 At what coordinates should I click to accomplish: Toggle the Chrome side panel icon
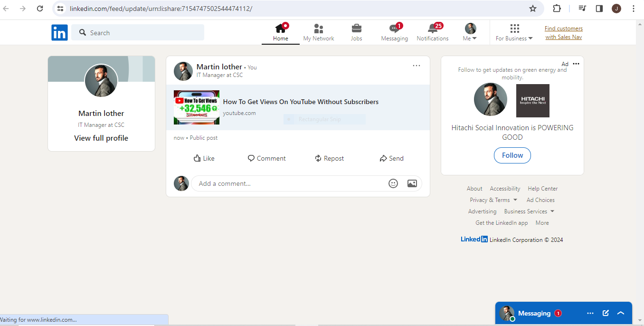pos(599,9)
